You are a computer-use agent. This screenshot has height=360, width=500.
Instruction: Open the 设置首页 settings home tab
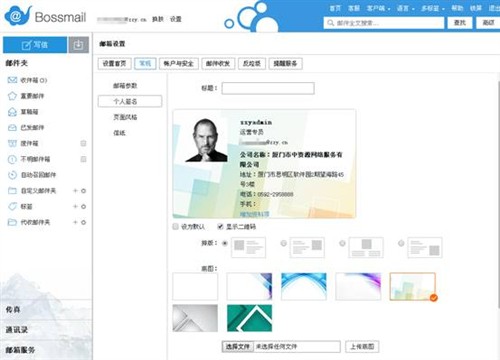114,63
